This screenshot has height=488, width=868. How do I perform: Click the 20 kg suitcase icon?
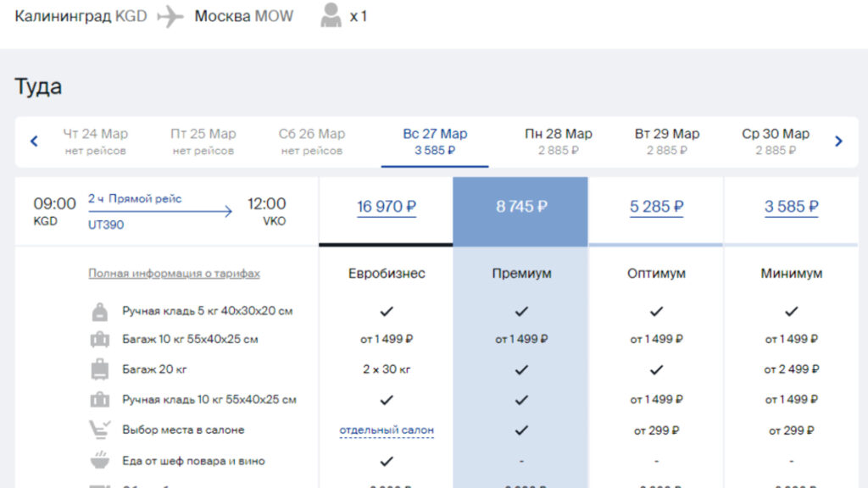(100, 369)
